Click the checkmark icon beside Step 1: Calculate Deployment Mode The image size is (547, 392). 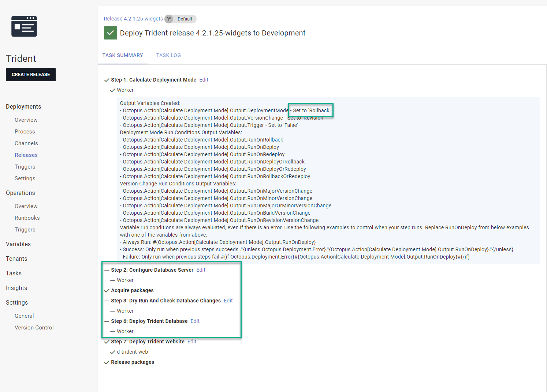107,80
